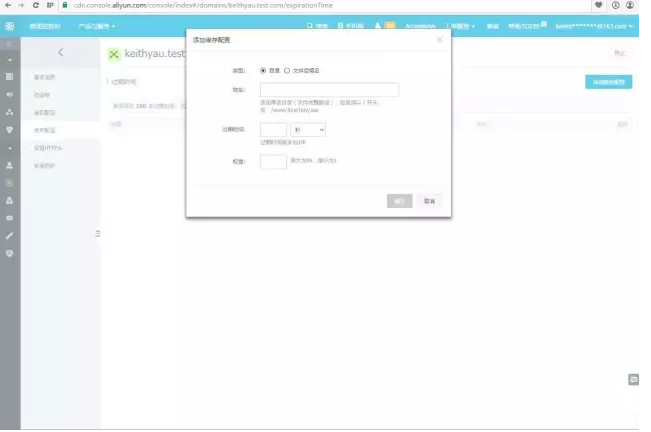
Task: Click the user icon in left rail
Action: tap(9, 165)
